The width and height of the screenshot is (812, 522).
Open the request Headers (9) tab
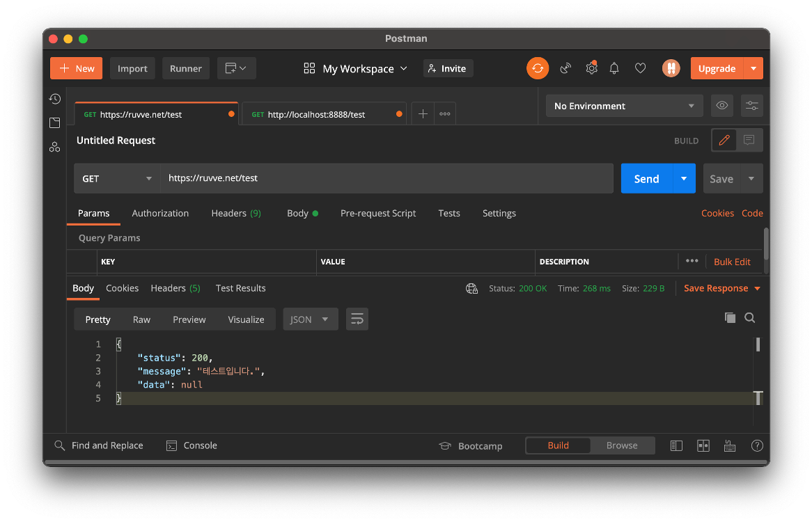(x=236, y=213)
